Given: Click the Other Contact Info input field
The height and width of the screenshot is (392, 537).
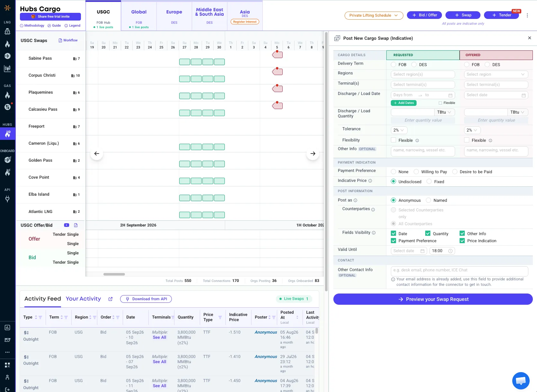Looking at the screenshot, I should (x=459, y=271).
